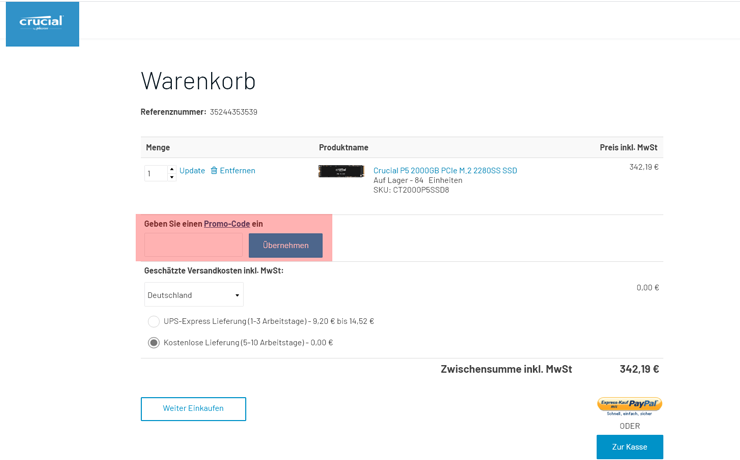
Task: Pay with PayPal Express button
Action: [630, 406]
